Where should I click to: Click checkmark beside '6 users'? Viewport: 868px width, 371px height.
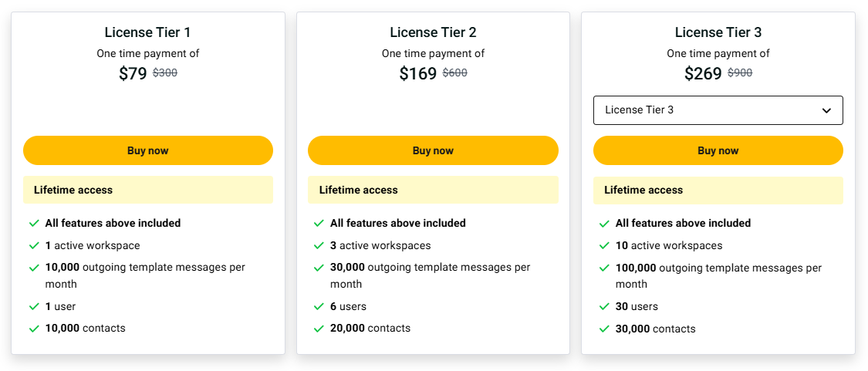pyautogui.click(x=319, y=306)
